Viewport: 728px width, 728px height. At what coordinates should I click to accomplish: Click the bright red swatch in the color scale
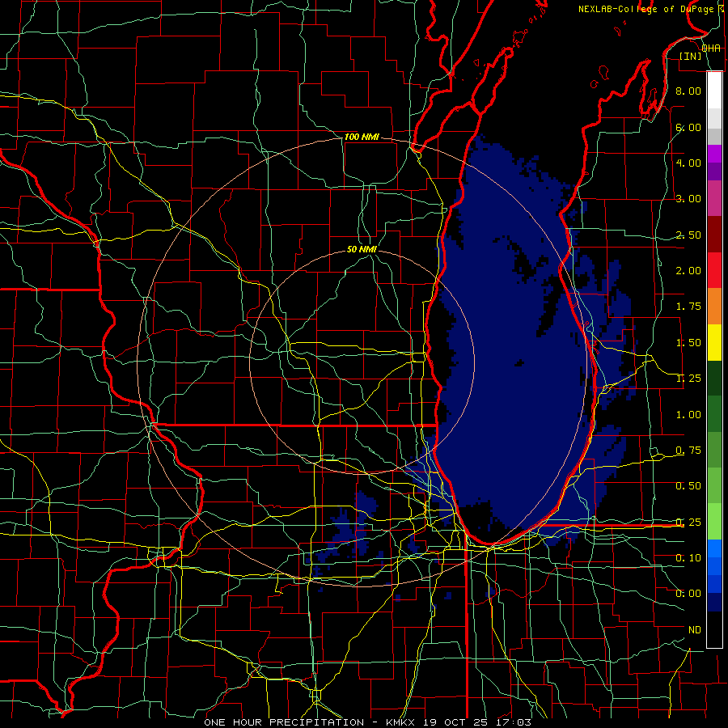point(714,270)
